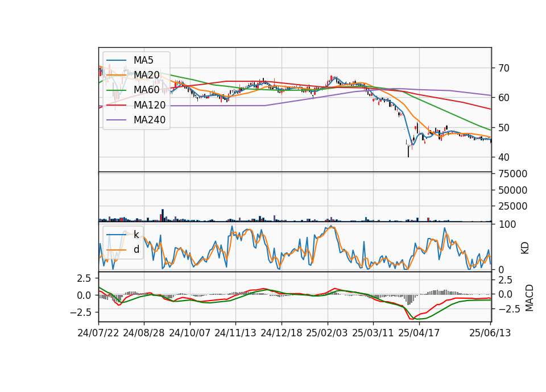Screen dimensions: 546x392
Task: Click the volume axis value 75000
Action: [x=512, y=174]
